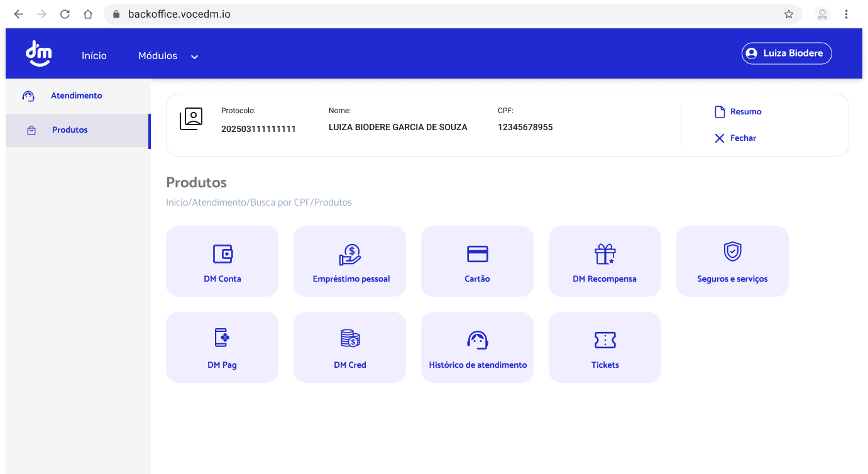Select the Produtos bag icon in sidebar
Image resolution: width=868 pixels, height=474 pixels.
28,130
